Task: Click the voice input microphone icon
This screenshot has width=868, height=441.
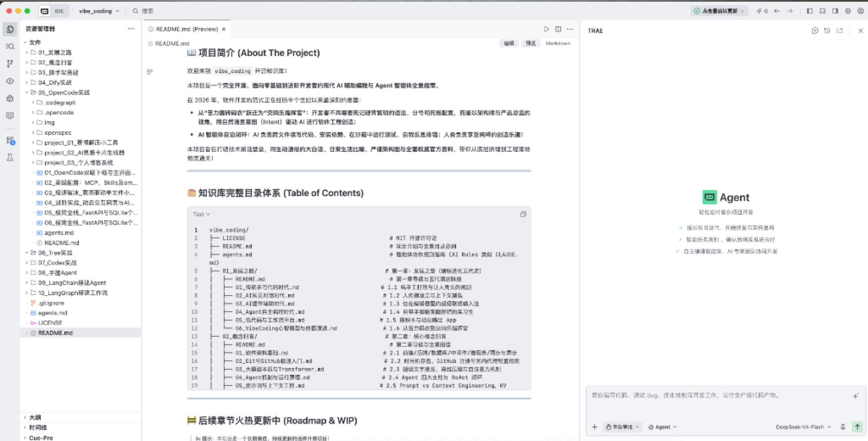Action: point(843,427)
